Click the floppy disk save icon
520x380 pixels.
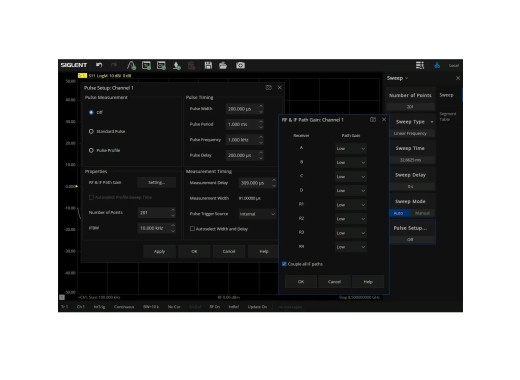point(208,65)
